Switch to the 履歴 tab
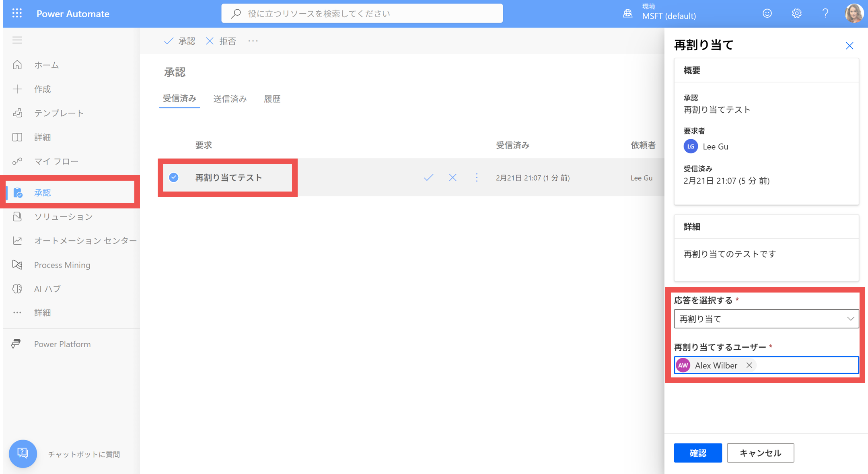This screenshot has height=474, width=868. (x=272, y=99)
